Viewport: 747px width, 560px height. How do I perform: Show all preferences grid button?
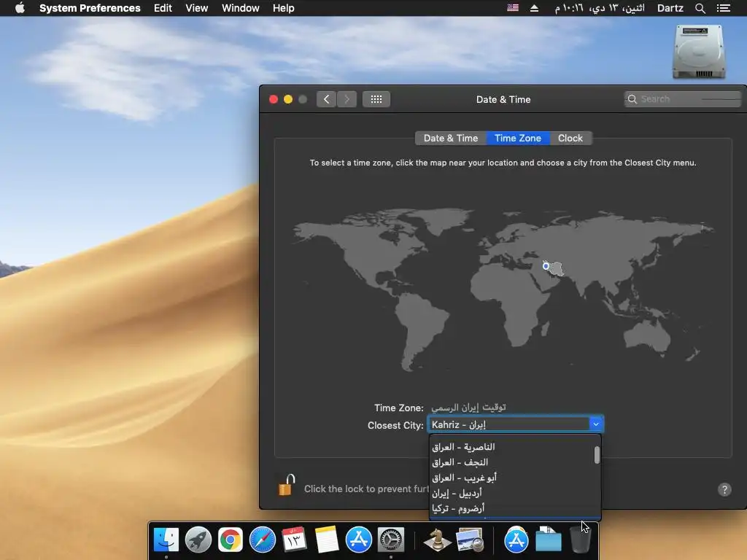click(x=376, y=99)
